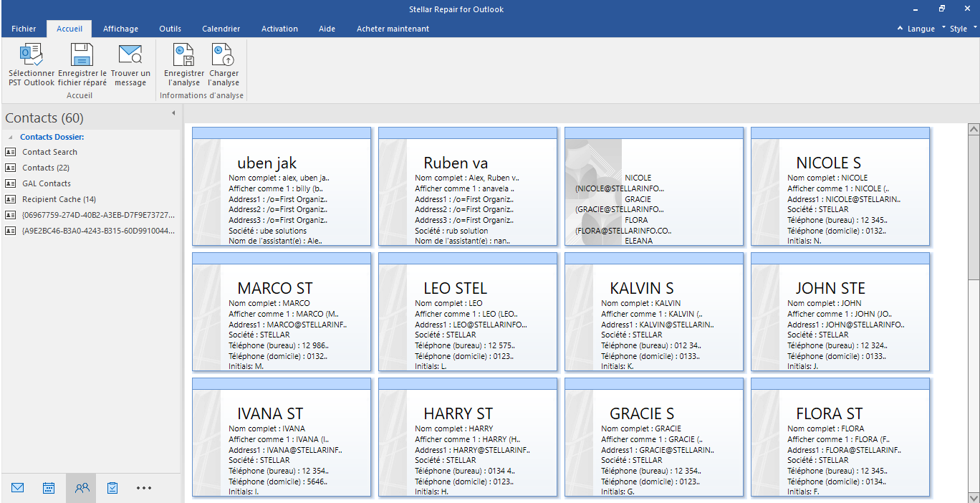Open the uben jak contact card

[x=282, y=186]
